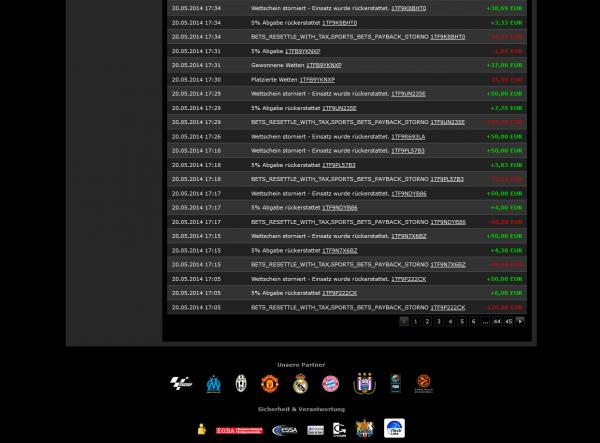The width and height of the screenshot is (600, 443).
Task: Open bet slip link 1TF9YKNXP in Gewonnene Wetten row
Action: (x=323, y=64)
